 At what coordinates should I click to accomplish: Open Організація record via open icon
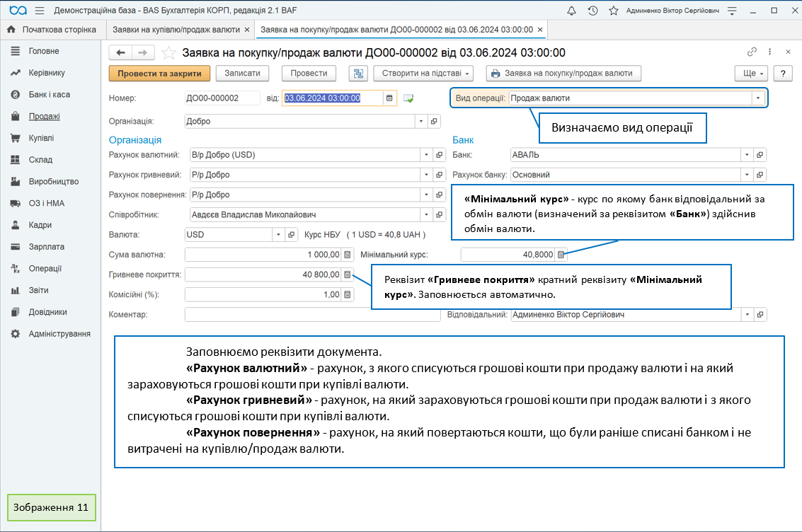click(434, 121)
